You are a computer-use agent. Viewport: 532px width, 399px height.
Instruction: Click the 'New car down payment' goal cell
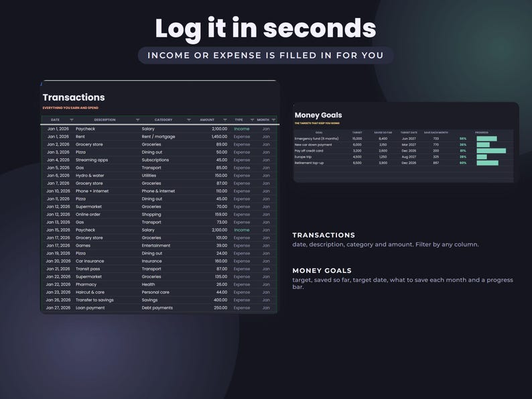coord(313,145)
